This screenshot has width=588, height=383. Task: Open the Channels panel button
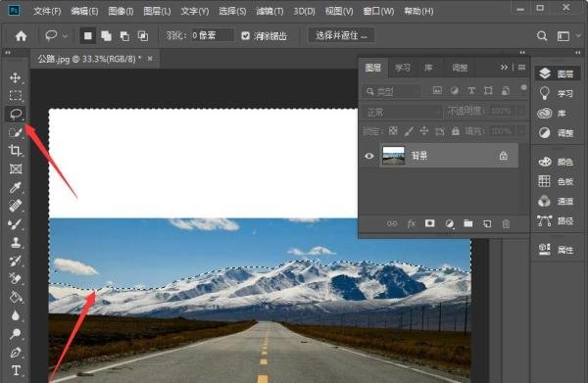tap(557, 202)
